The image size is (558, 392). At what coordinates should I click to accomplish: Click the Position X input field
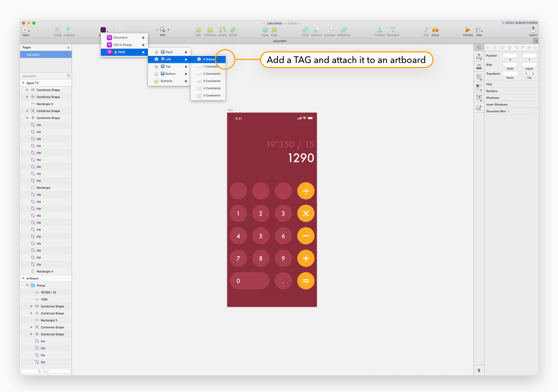click(x=510, y=56)
